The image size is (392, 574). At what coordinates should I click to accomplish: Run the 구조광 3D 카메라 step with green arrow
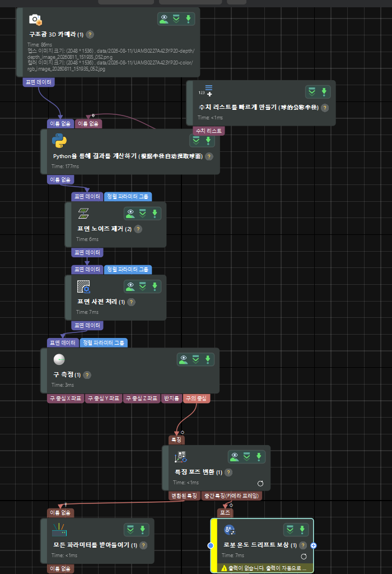tap(188, 18)
